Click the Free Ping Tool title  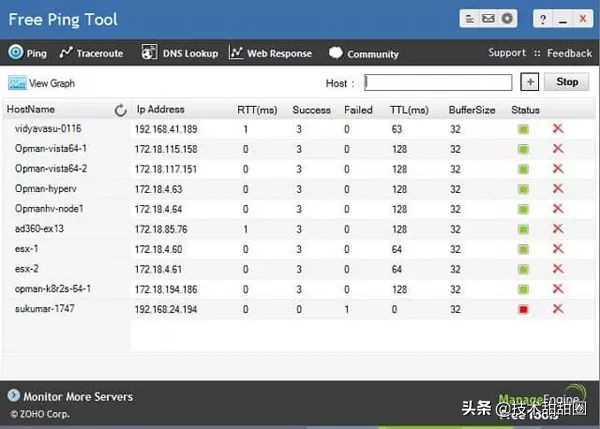coord(63,20)
